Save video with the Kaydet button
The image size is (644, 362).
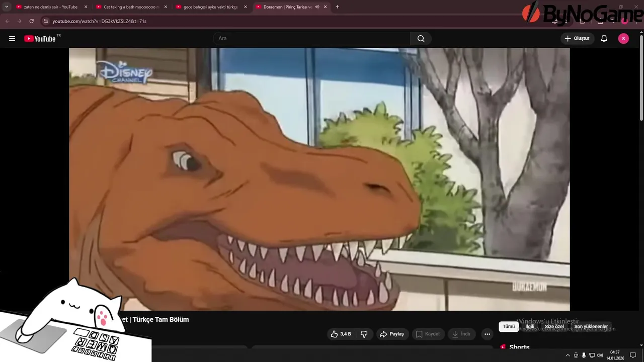[x=428, y=334]
